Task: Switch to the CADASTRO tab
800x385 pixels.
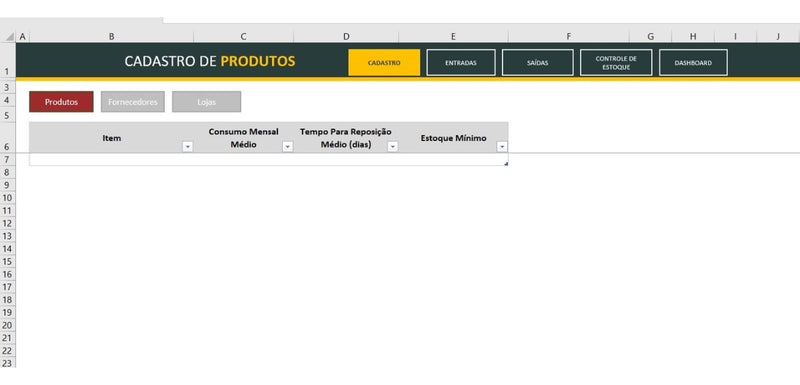Action: tap(384, 63)
